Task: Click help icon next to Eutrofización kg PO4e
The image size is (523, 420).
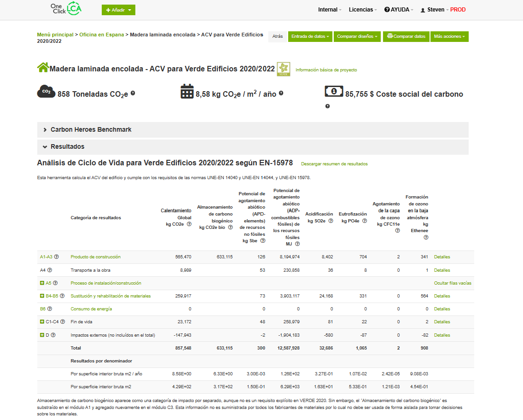Action: [x=365, y=221]
